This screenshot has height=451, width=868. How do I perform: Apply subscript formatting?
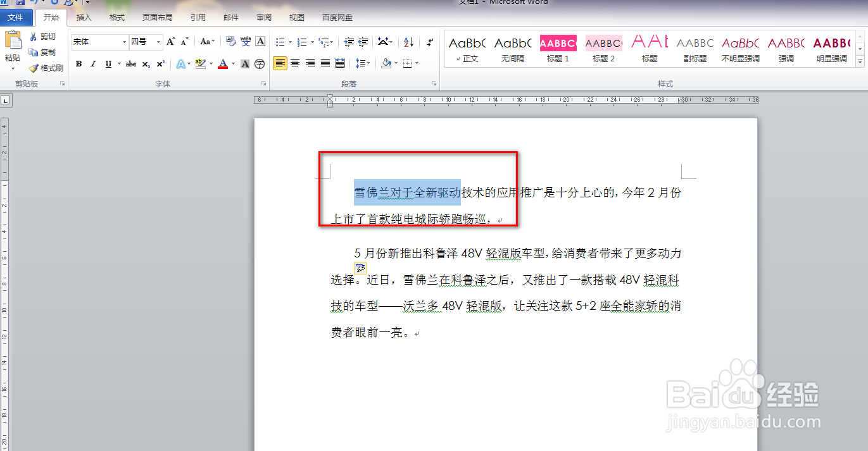[146, 64]
